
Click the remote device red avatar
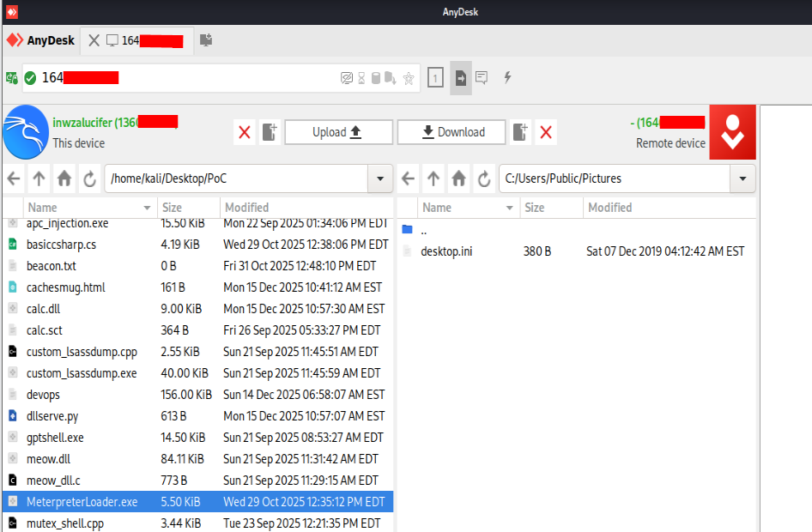click(x=733, y=132)
